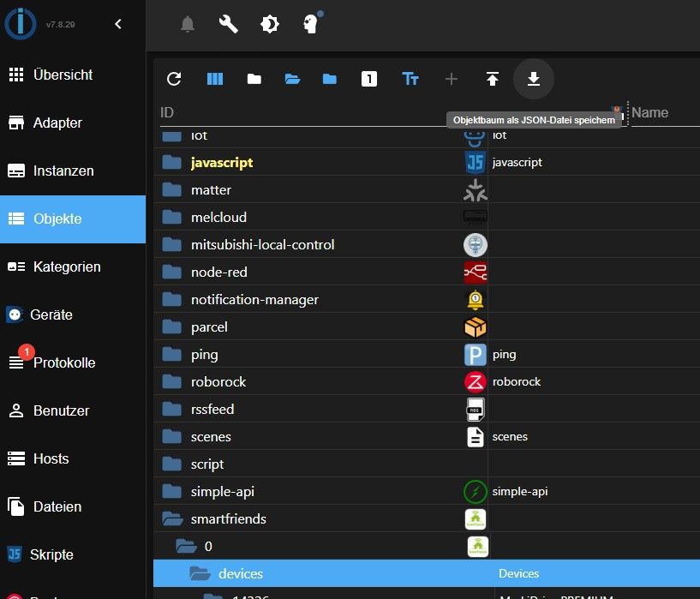Open Kategorien section
This screenshot has width=700, height=599.
[x=73, y=267]
